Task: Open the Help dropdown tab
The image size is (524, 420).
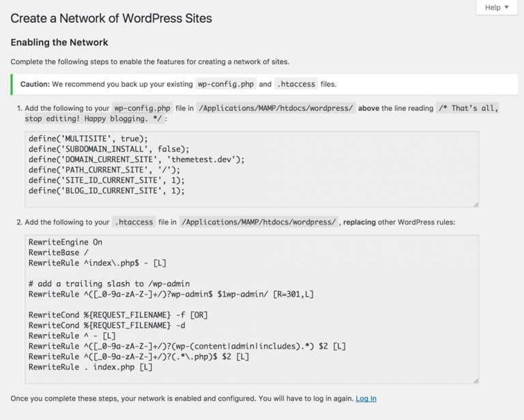Action: 496,7
